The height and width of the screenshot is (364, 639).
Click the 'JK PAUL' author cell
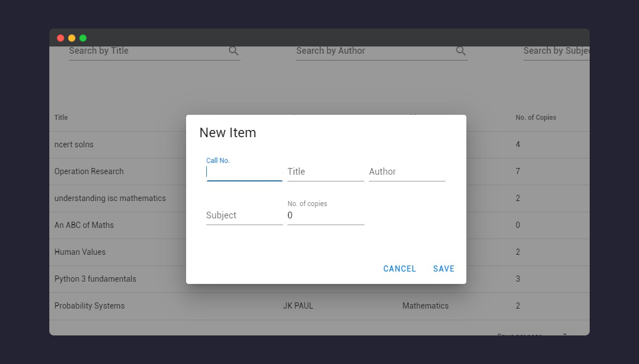point(298,306)
